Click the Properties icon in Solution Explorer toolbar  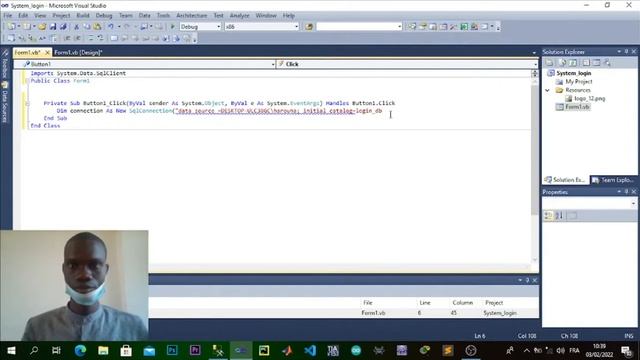550,62
